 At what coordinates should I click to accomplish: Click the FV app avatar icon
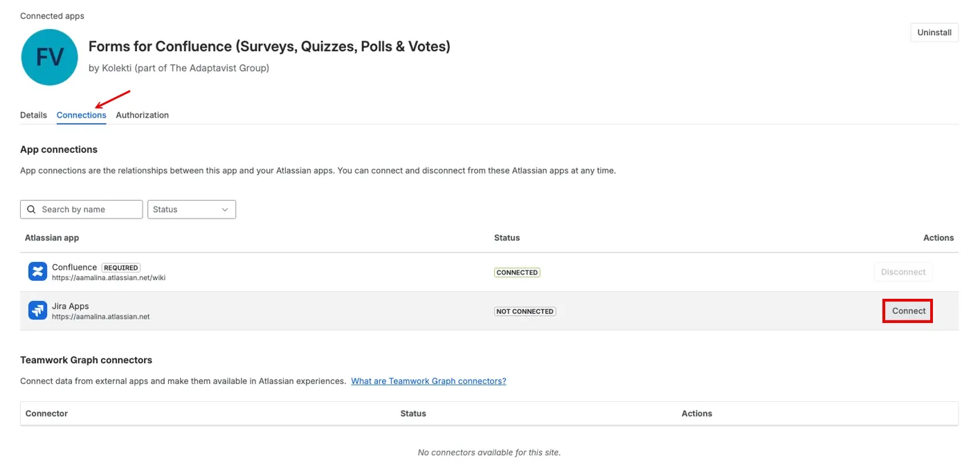pyautogui.click(x=50, y=57)
